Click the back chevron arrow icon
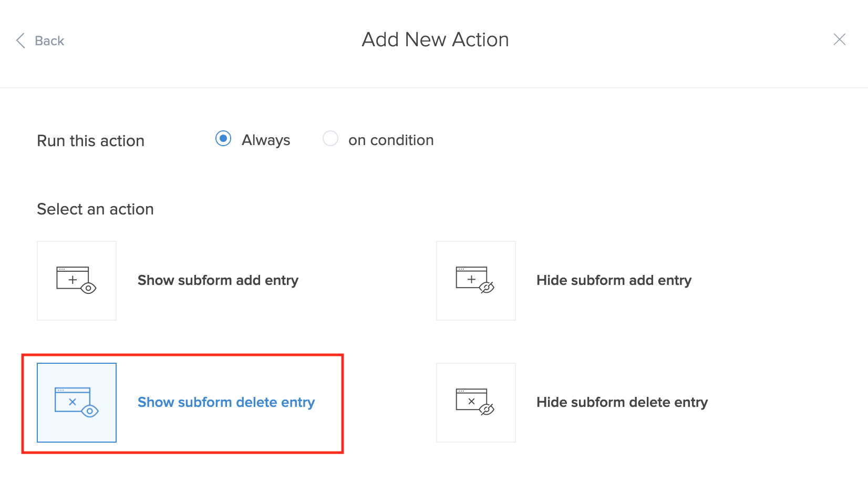 20,40
